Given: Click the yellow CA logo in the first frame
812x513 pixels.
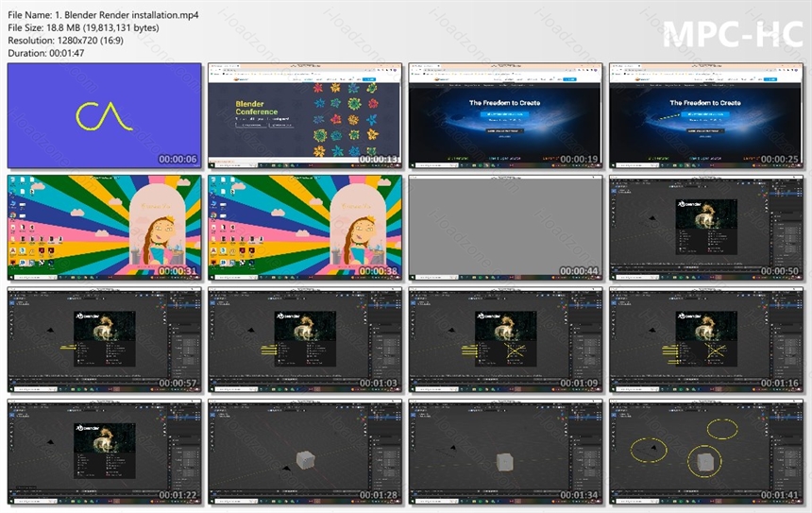Looking at the screenshot, I should tap(104, 116).
